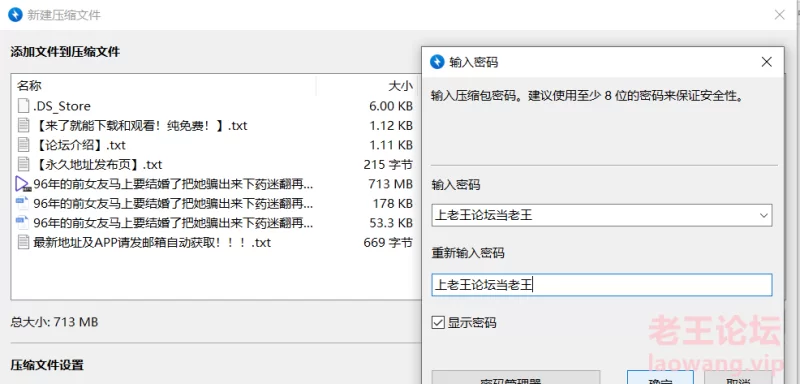Click the icon beside 【永久地址发布页】.txt
The width and height of the screenshot is (800, 384).
click(x=23, y=164)
